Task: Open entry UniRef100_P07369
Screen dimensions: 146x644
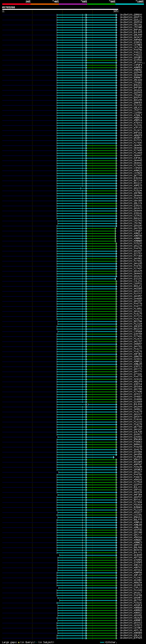Action: tap(131, 256)
